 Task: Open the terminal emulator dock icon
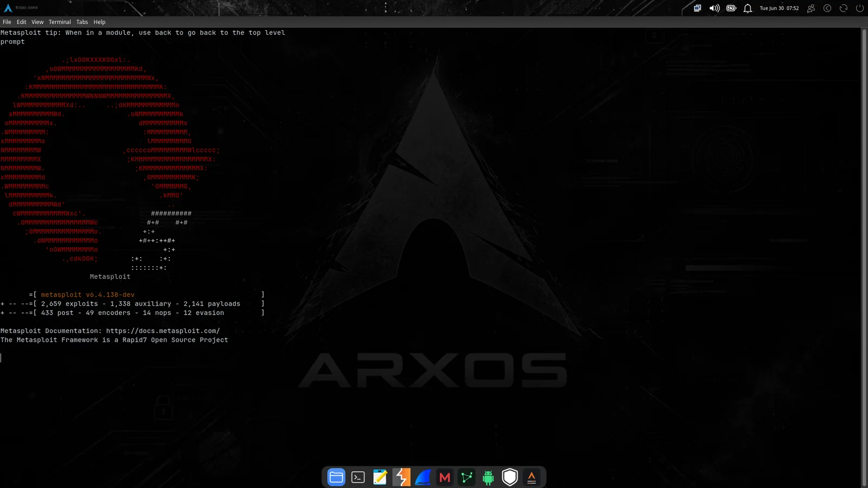pyautogui.click(x=358, y=477)
